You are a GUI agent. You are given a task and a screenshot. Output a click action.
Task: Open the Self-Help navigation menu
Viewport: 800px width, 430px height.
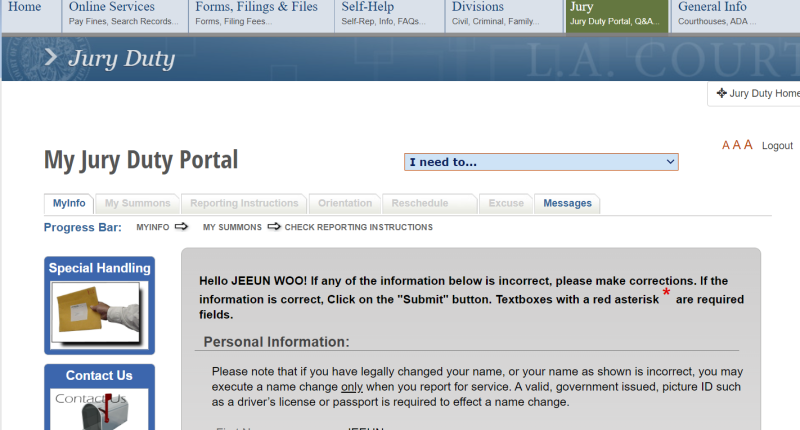[390, 15]
